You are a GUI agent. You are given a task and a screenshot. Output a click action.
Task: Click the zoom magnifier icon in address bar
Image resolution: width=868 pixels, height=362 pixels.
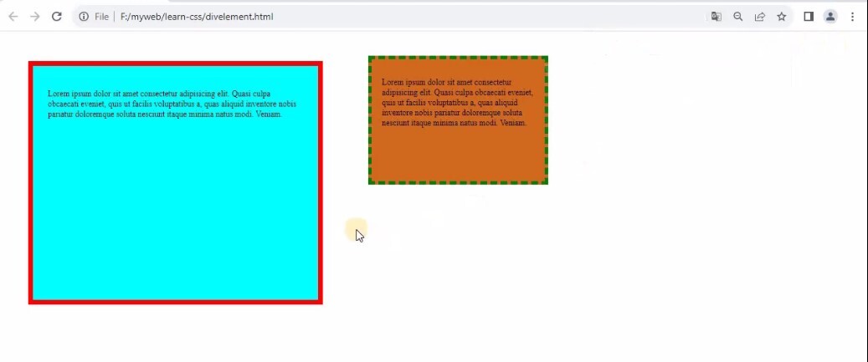coord(738,17)
